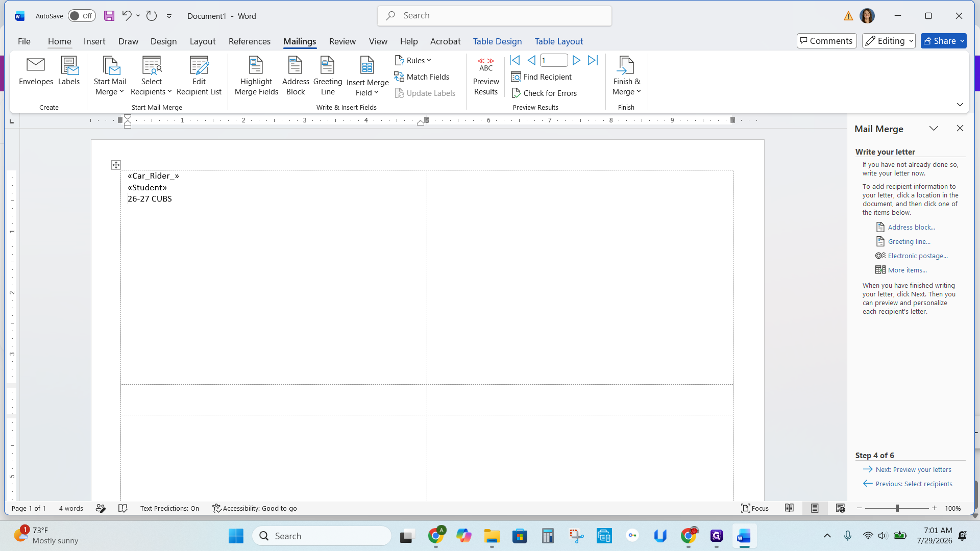Open the Finish & Merge dropdown
The width and height of the screenshot is (980, 551).
(x=626, y=76)
